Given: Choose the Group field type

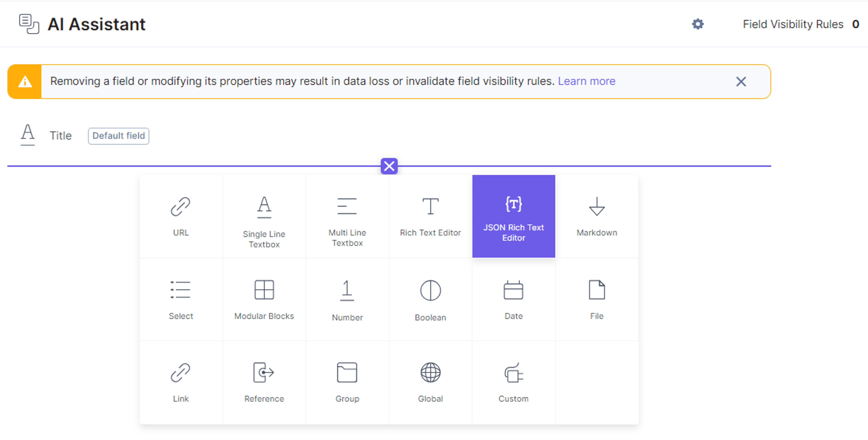Looking at the screenshot, I should click(x=347, y=382).
